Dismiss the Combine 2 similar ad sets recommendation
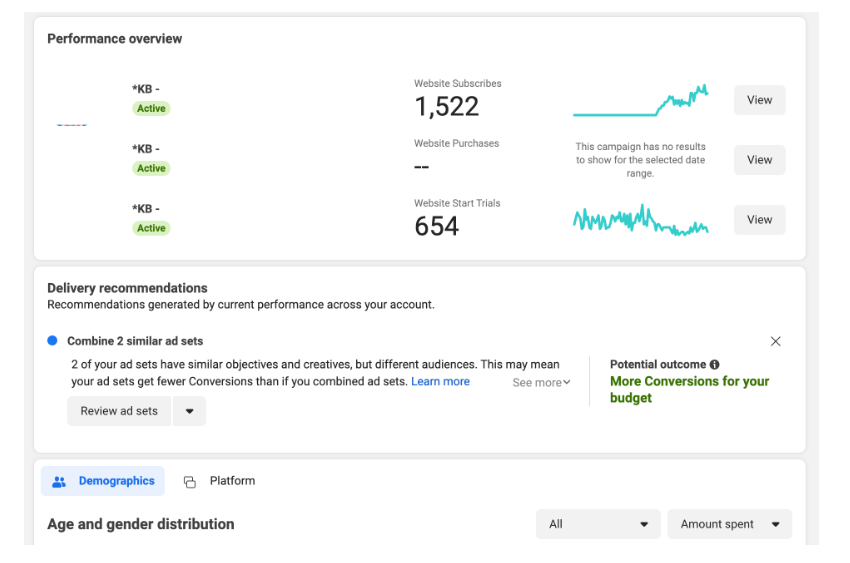The height and width of the screenshot is (563, 850). (775, 341)
